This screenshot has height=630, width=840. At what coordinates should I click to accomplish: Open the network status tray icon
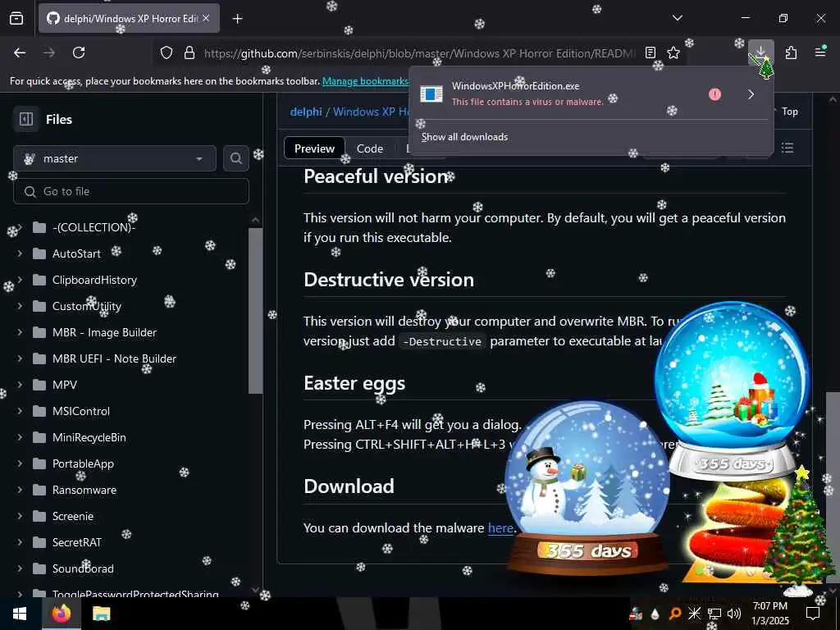(x=714, y=614)
